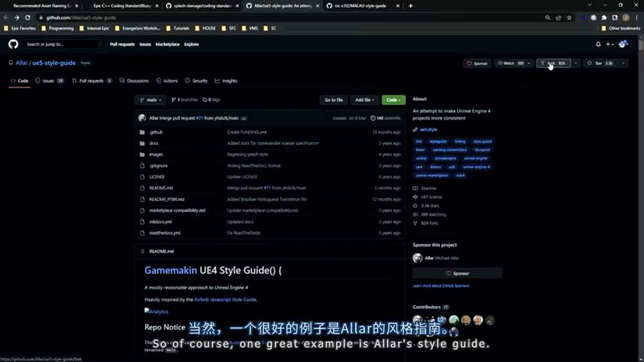
Task: Open the 140 commits history
Action: point(385,118)
